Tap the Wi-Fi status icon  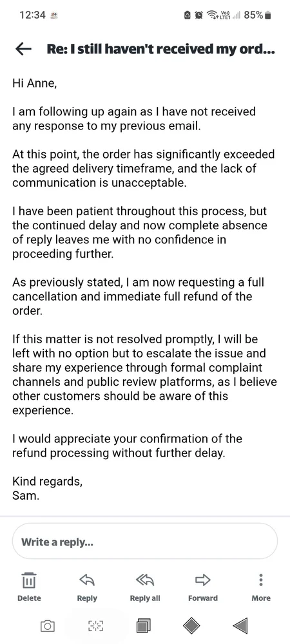click(213, 15)
